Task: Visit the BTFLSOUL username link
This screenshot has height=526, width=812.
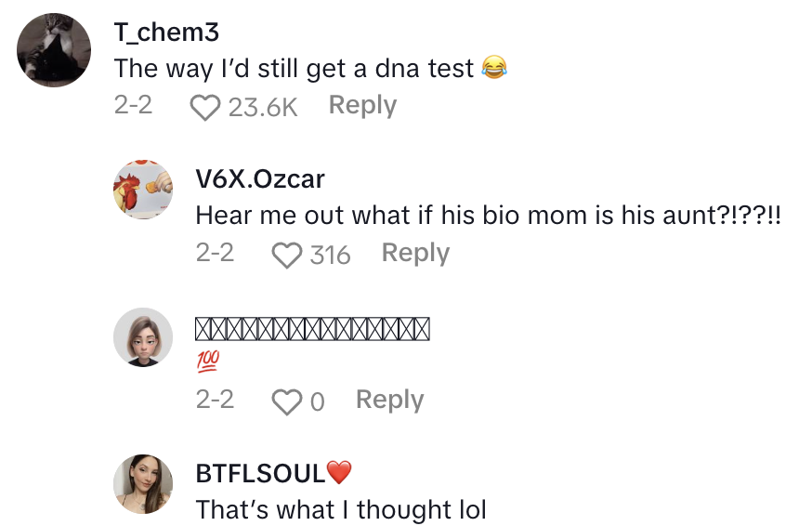Action: (x=261, y=474)
